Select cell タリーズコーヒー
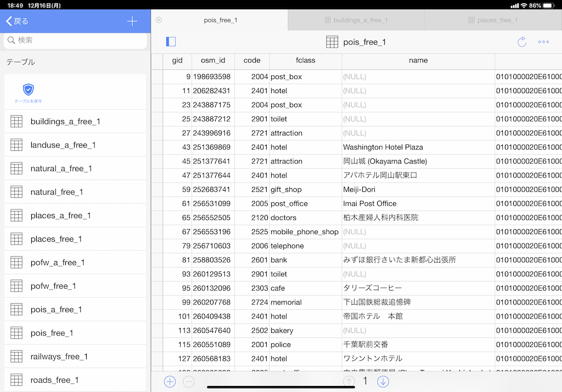The image size is (562, 392). click(418, 288)
